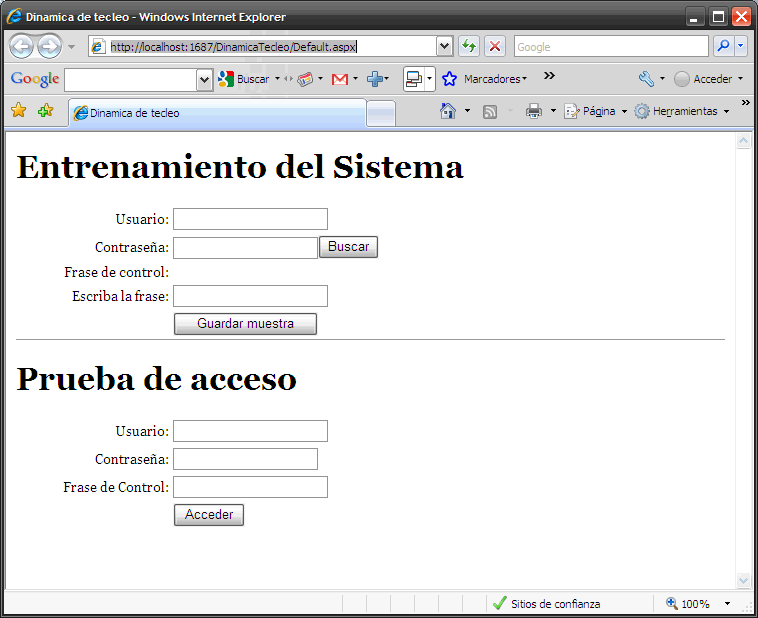The image size is (758, 618).
Task: Open Gmail icon in Google toolbar
Action: coord(340,79)
